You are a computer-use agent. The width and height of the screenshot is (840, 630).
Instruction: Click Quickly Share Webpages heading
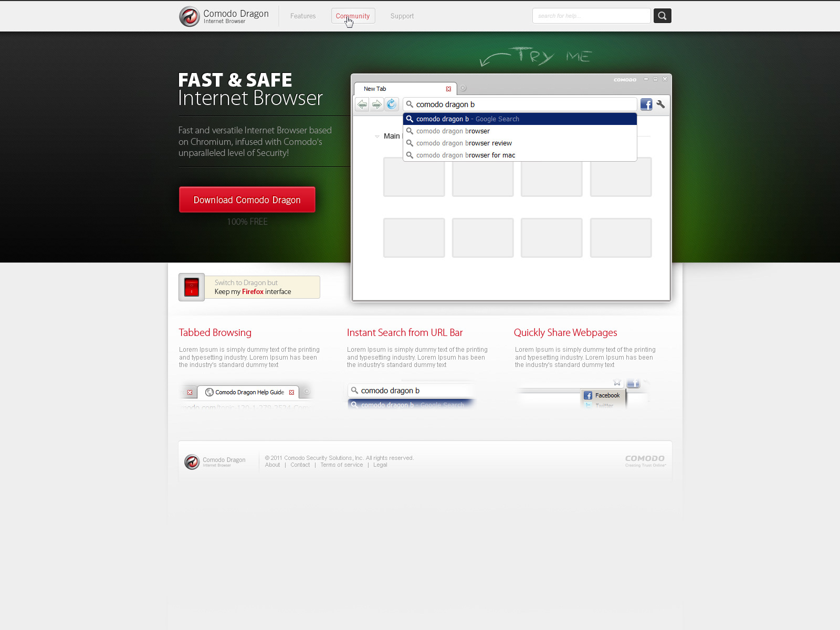(x=565, y=333)
